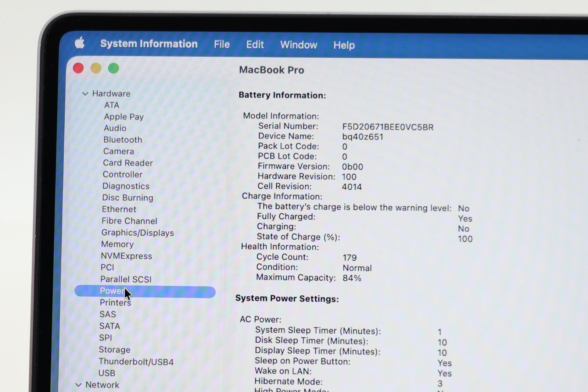
Task: Select Thunderbolt/USB4 in the sidebar
Action: [x=136, y=361]
